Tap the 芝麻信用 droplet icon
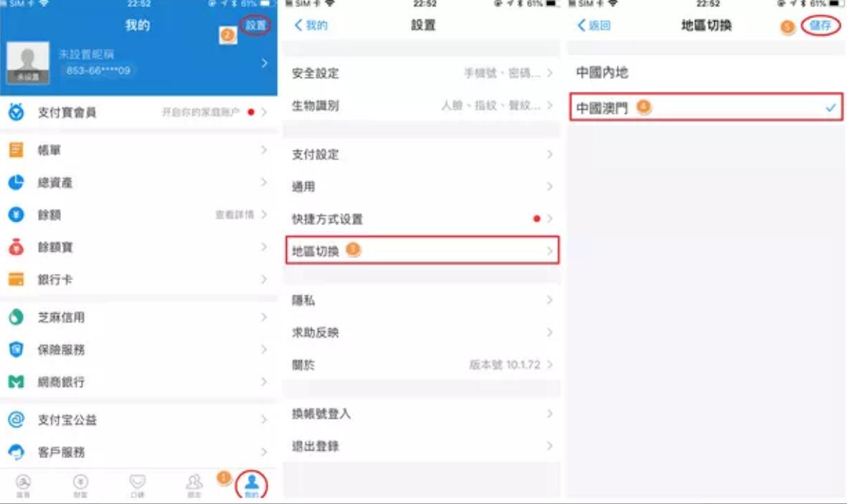The width and height of the screenshot is (847, 504). (16, 317)
